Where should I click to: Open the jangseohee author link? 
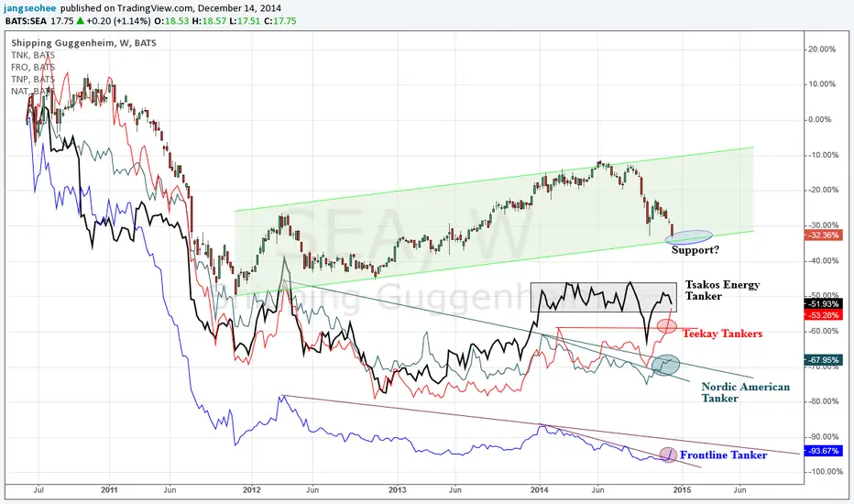point(30,8)
